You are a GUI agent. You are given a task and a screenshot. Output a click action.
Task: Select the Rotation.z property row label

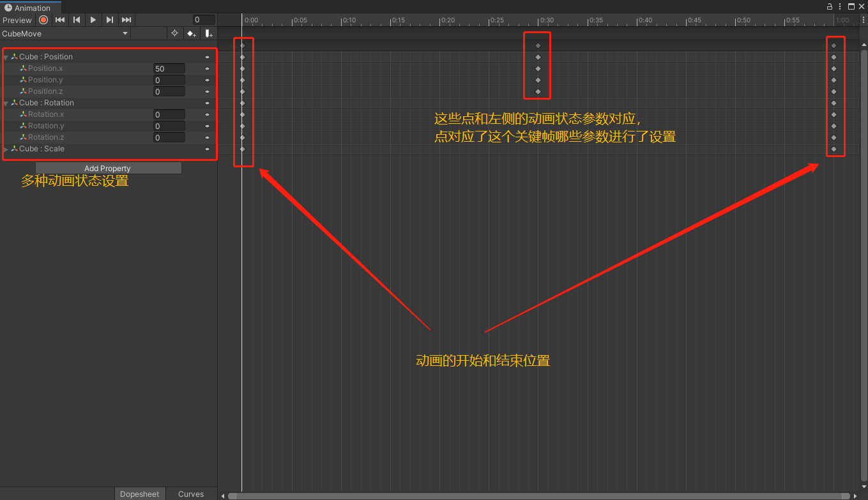(x=46, y=137)
